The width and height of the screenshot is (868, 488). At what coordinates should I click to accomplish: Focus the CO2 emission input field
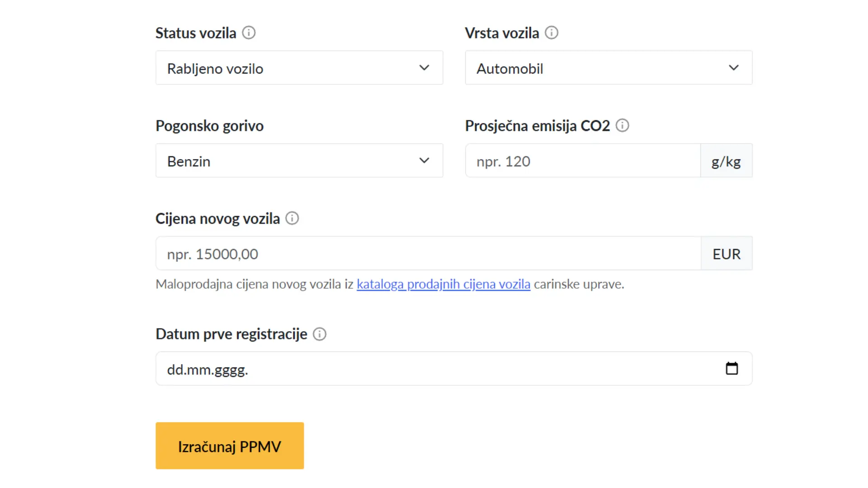(x=582, y=161)
